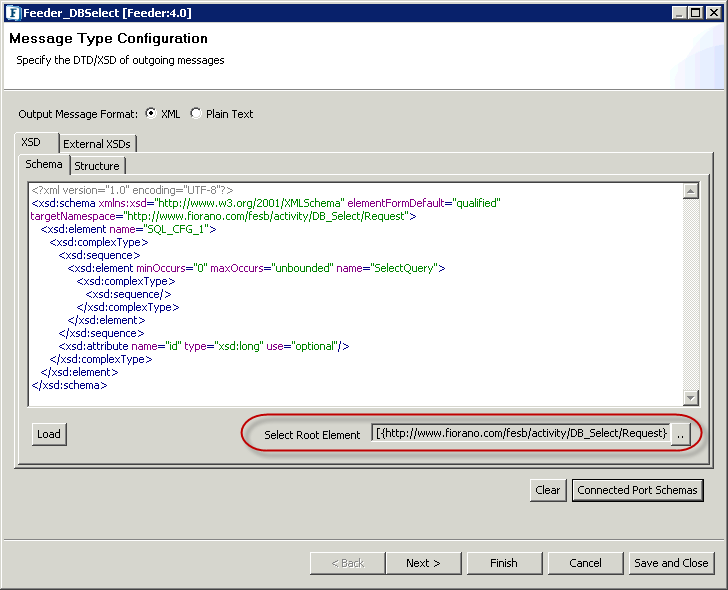The image size is (728, 590).
Task: Select the XML output format radio button
Action: [x=151, y=114]
